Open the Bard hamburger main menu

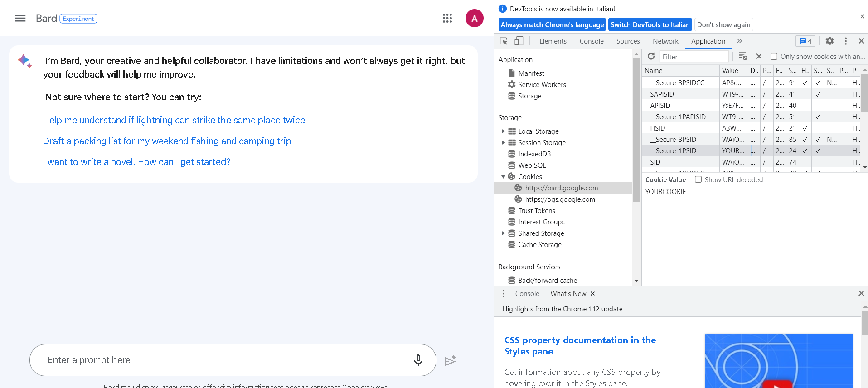click(x=20, y=18)
